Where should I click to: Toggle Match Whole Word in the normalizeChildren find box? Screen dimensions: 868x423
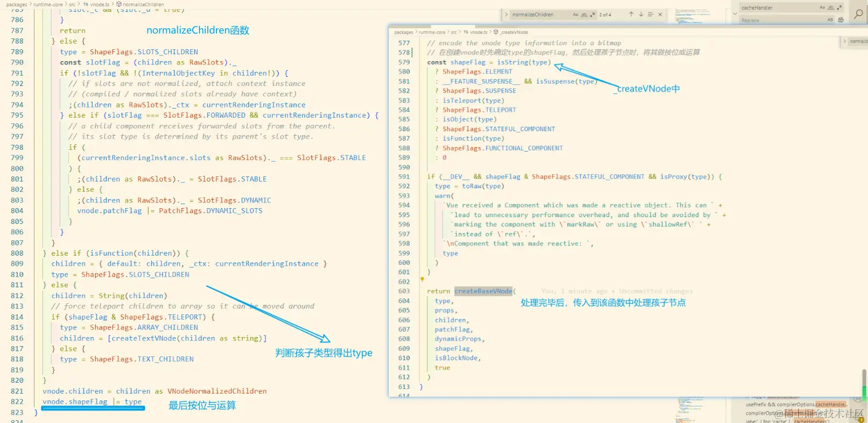[x=584, y=14]
